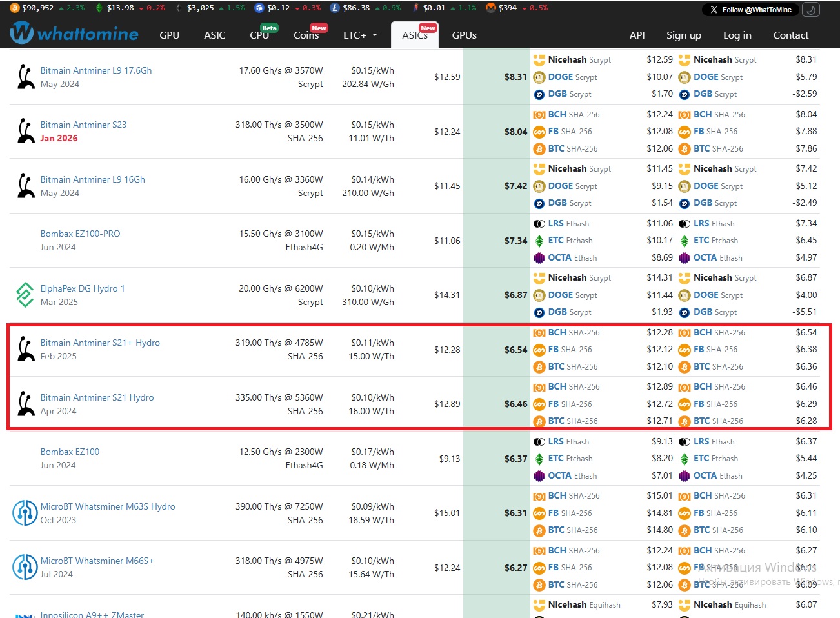Click the LRS Ethash link beside $11.06

[x=569, y=223]
